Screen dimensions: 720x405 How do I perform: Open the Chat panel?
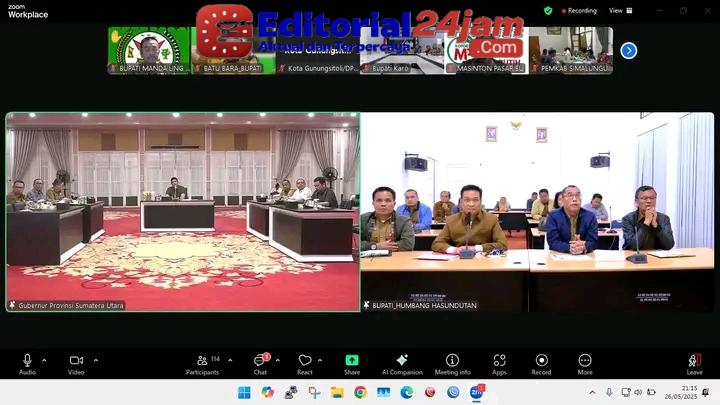tap(260, 361)
